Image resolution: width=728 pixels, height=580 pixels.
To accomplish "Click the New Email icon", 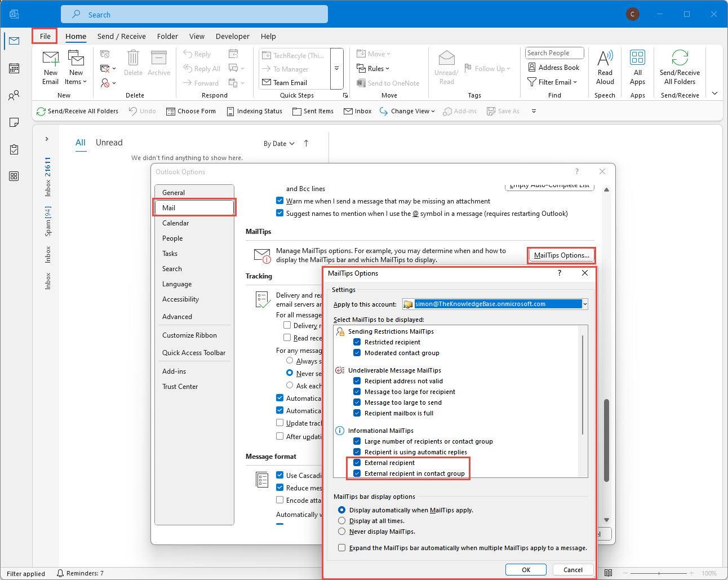I will [x=50, y=59].
